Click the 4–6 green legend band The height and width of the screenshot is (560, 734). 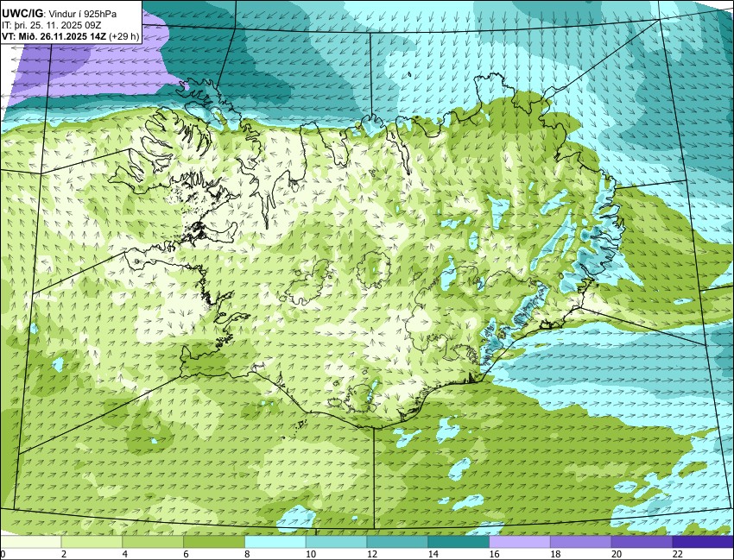(x=153, y=542)
